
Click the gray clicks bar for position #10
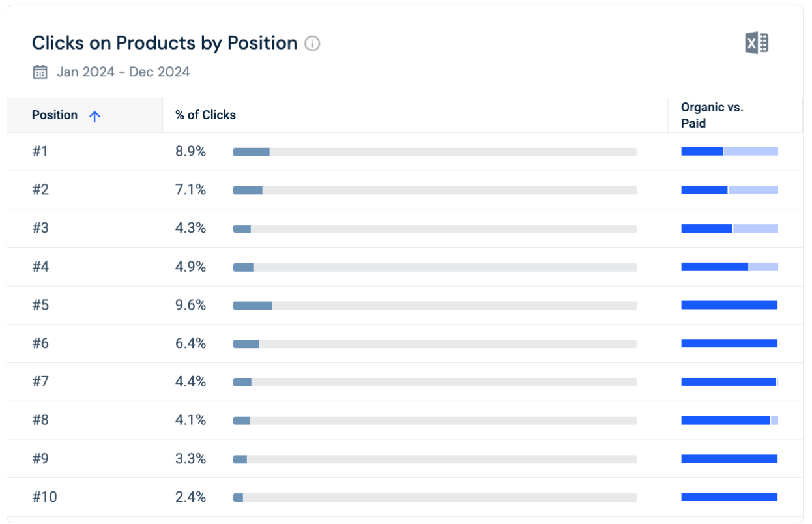pyautogui.click(x=435, y=497)
